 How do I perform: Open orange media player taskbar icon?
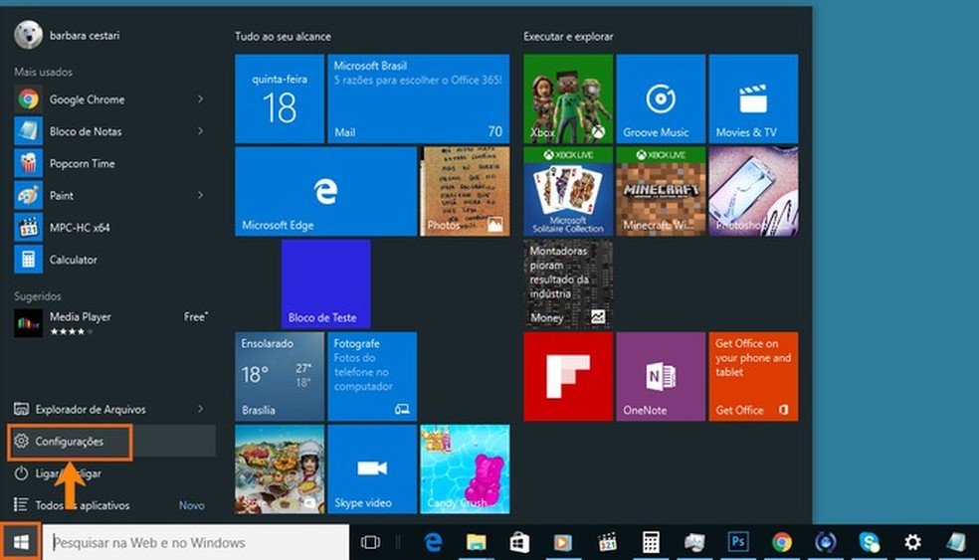pos(562,542)
